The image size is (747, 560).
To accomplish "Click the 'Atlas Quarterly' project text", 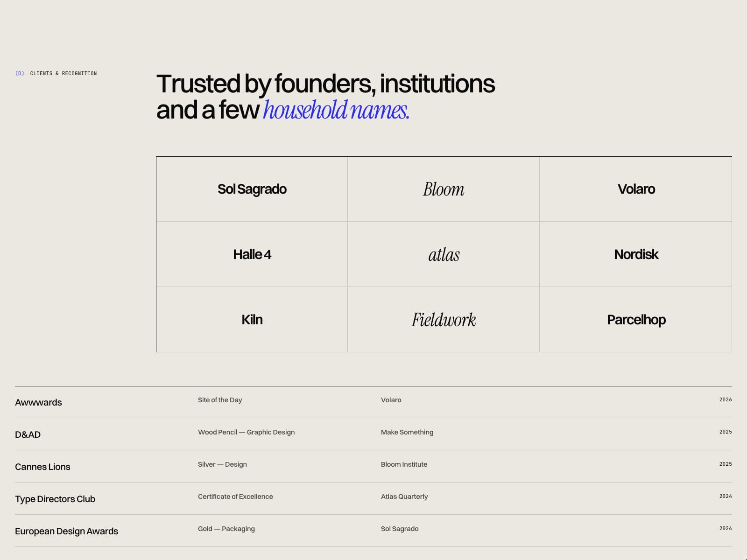I will [404, 497].
